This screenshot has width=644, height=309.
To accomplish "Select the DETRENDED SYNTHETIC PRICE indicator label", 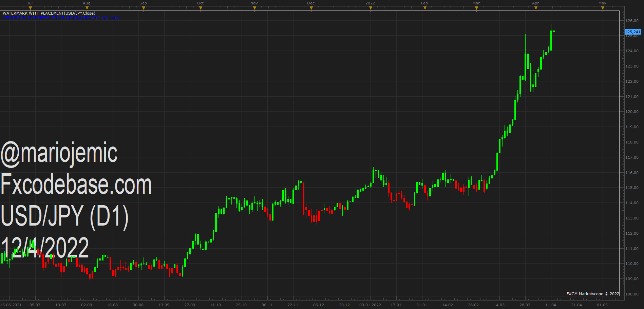I will (61, 18).
